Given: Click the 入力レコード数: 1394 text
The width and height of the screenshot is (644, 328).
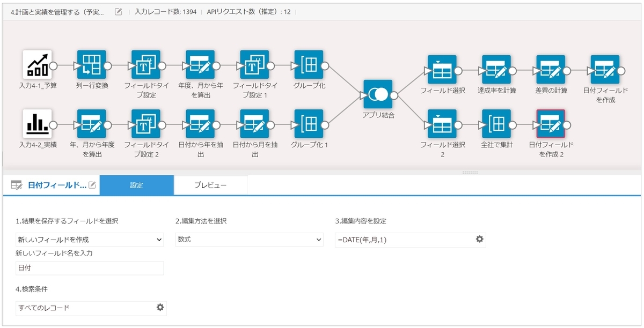Looking at the screenshot, I should coord(166,11).
